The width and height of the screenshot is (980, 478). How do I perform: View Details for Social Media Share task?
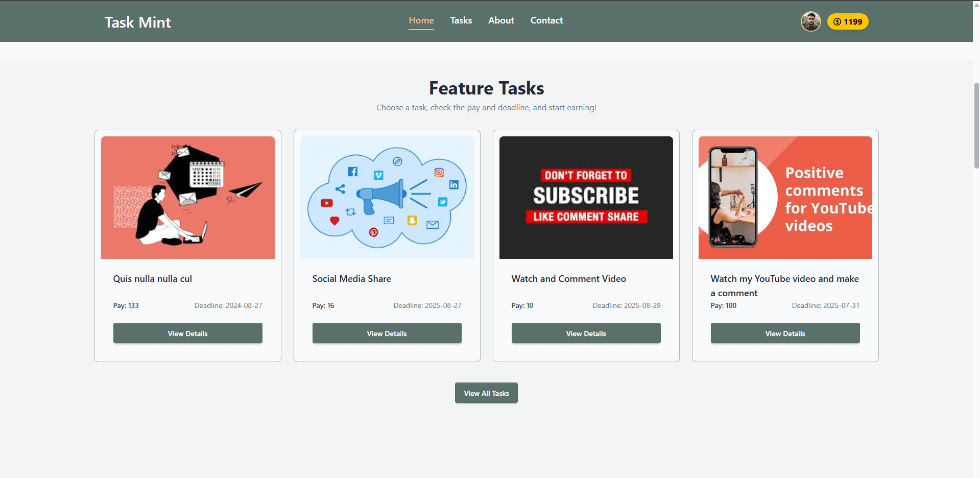coord(387,333)
